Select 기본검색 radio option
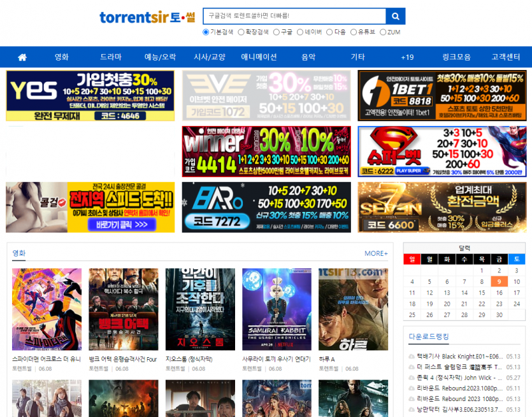 pos(206,32)
